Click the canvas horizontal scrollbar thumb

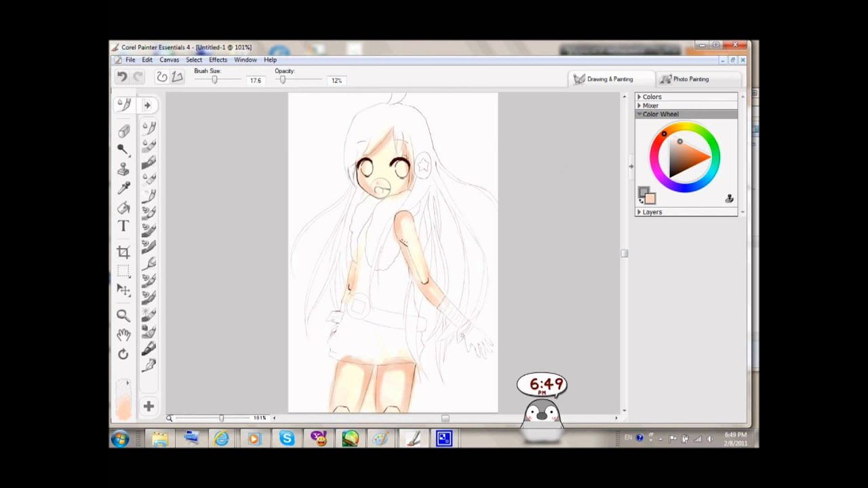coord(445,418)
